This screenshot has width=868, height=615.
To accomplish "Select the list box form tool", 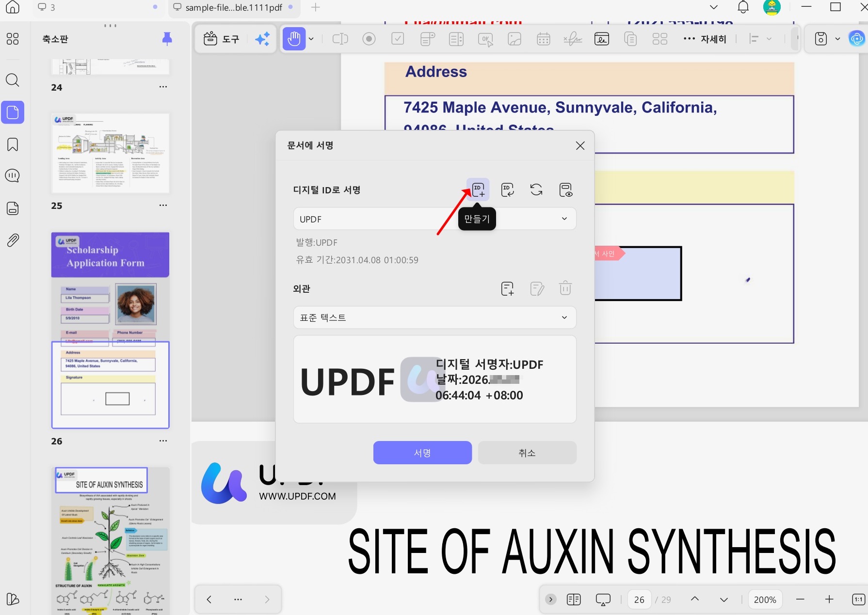I will tap(456, 39).
